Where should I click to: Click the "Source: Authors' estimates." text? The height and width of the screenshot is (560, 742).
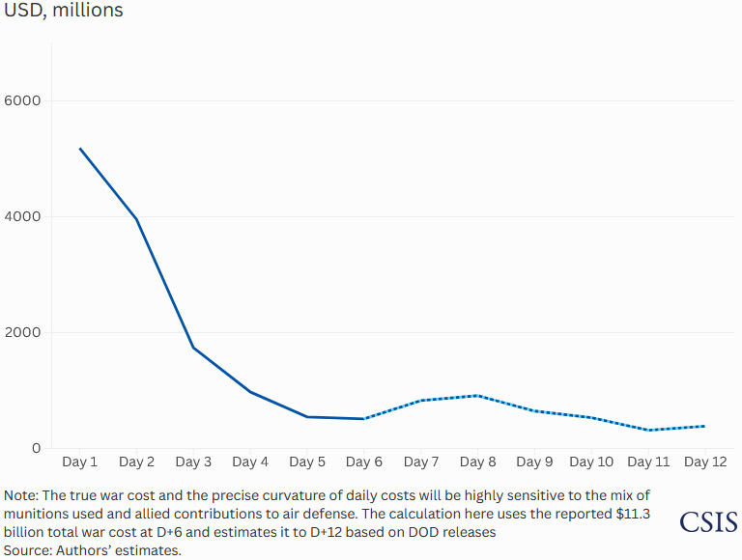coord(92,550)
